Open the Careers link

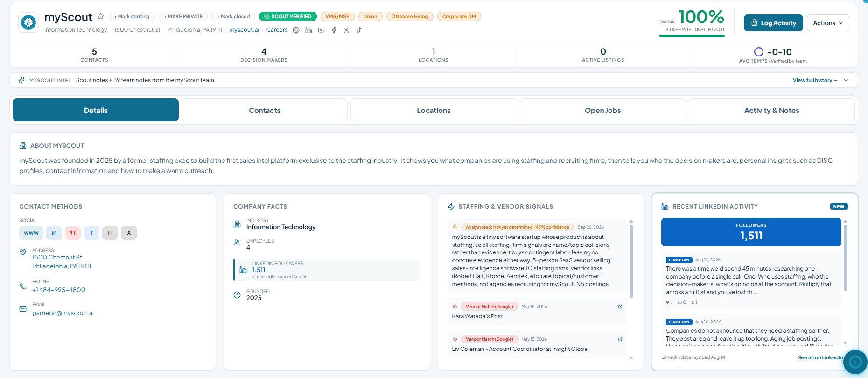tap(277, 30)
